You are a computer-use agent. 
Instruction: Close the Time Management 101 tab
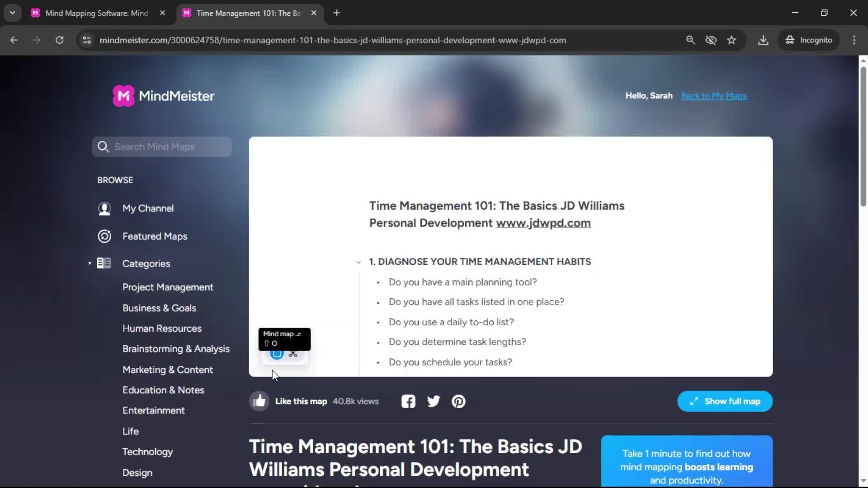[x=314, y=13]
